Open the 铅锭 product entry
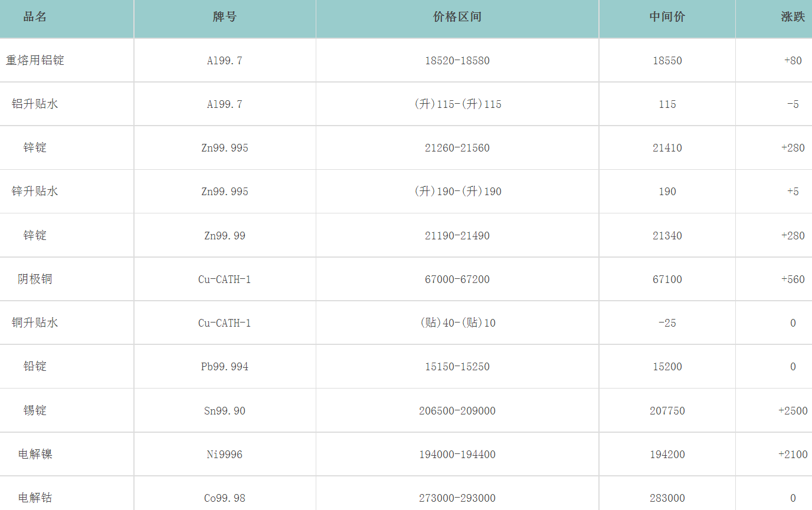This screenshot has width=812, height=510. click(35, 366)
